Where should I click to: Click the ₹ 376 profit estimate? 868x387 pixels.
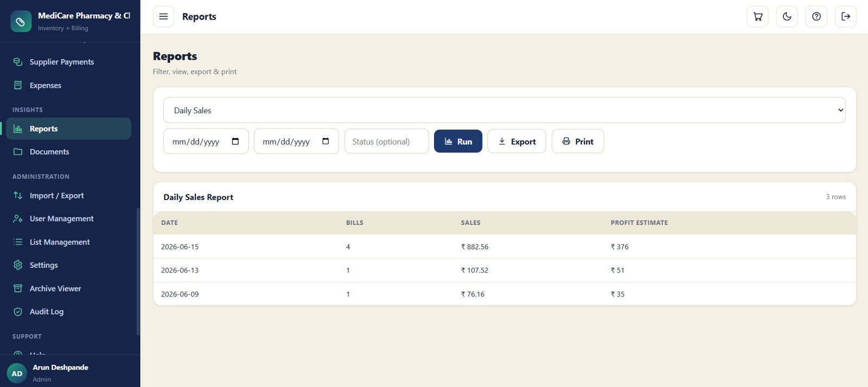point(620,247)
